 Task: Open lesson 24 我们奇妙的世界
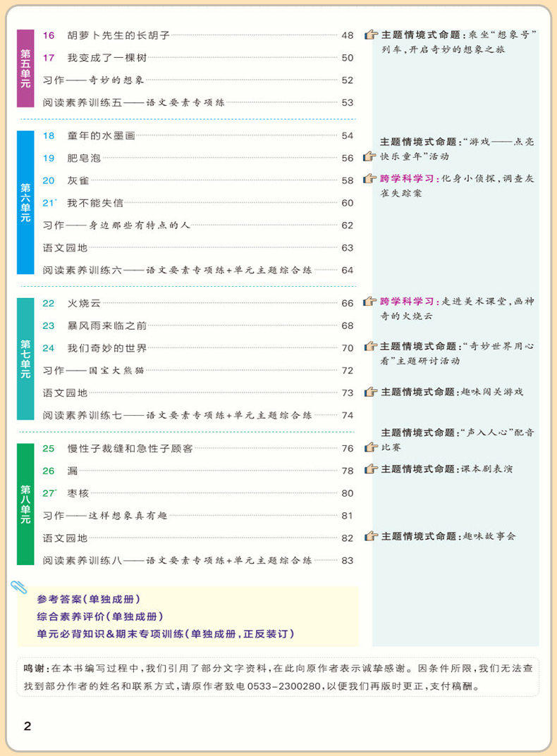[198, 348]
